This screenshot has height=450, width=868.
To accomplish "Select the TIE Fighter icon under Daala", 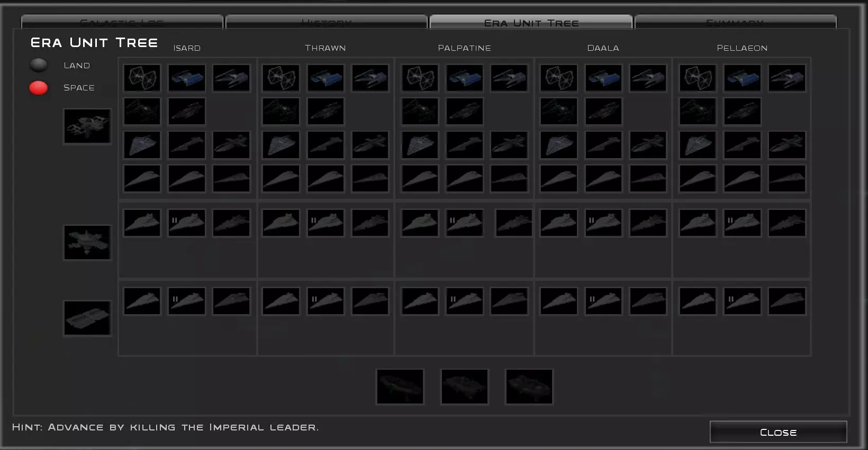I will click(x=559, y=78).
